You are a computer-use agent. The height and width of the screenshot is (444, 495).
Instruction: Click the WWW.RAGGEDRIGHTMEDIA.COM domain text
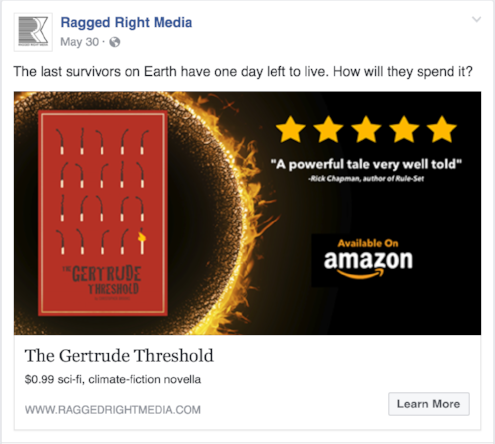(x=113, y=410)
